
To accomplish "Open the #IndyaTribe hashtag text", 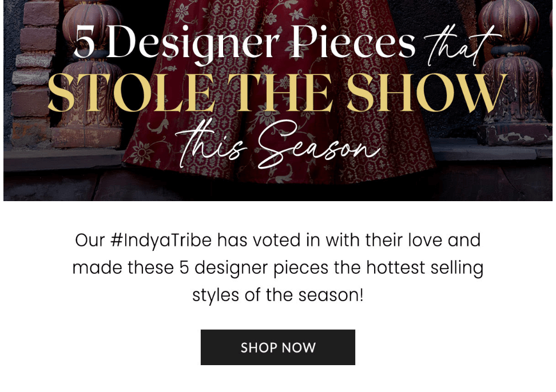I will pos(161,241).
